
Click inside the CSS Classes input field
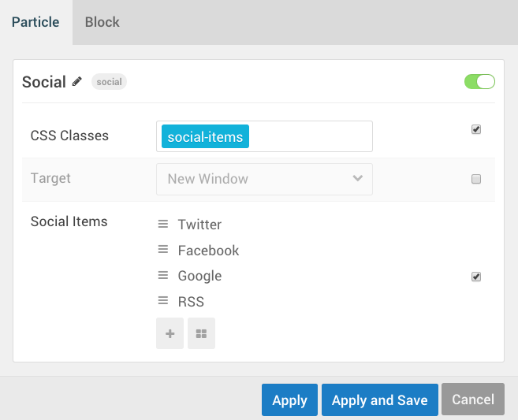311,136
